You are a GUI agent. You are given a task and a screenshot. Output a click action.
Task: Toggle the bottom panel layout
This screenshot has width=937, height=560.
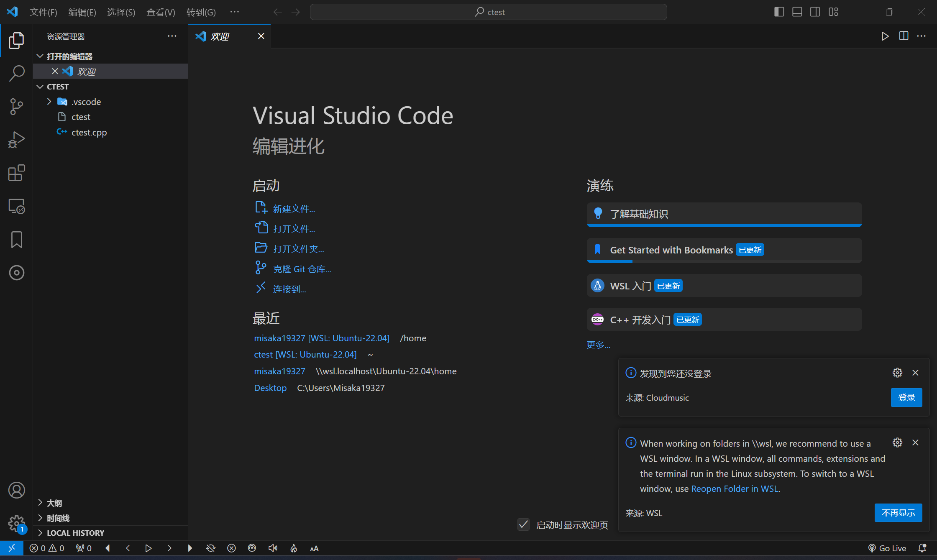797,12
